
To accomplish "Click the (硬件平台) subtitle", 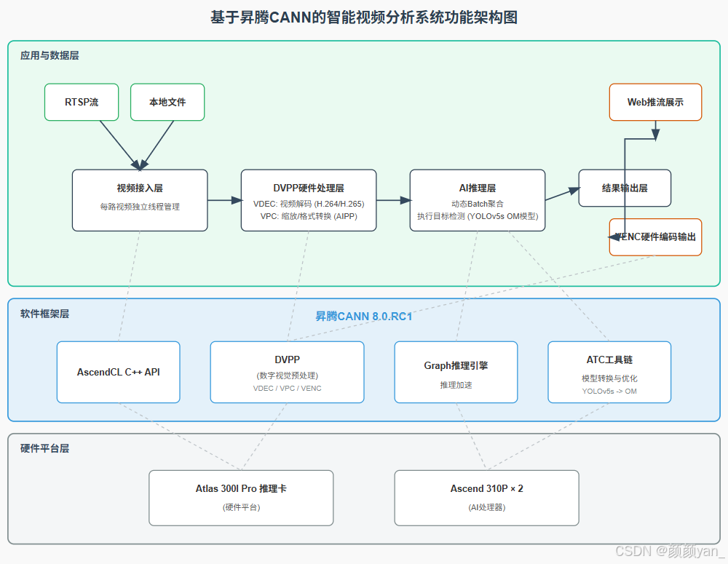I will point(241,507).
